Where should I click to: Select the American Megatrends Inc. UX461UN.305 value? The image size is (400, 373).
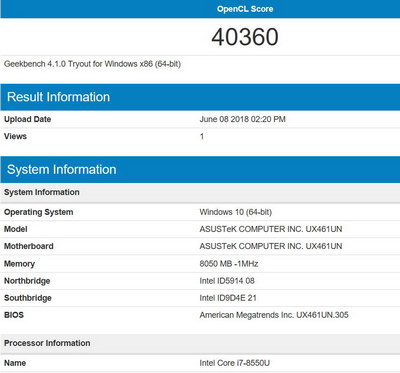tap(274, 315)
